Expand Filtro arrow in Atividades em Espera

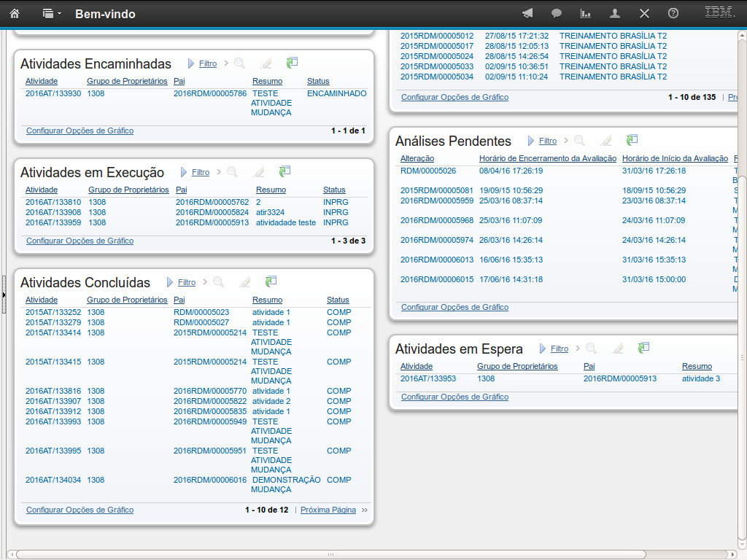pyautogui.click(x=542, y=349)
